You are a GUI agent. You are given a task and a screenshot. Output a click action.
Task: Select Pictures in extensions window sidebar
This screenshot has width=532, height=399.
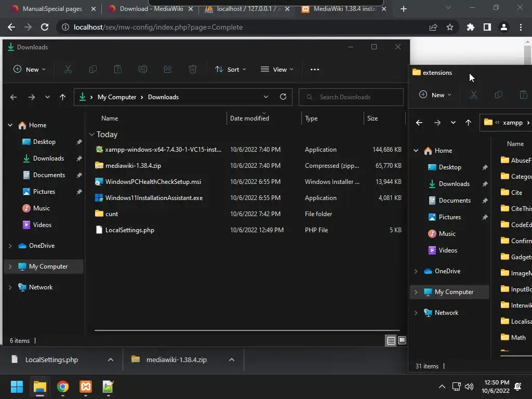pyautogui.click(x=450, y=217)
